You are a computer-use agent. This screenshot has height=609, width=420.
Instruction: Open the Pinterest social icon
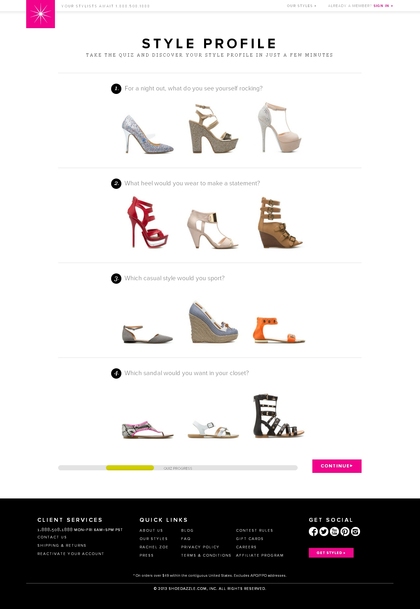pyautogui.click(x=345, y=532)
